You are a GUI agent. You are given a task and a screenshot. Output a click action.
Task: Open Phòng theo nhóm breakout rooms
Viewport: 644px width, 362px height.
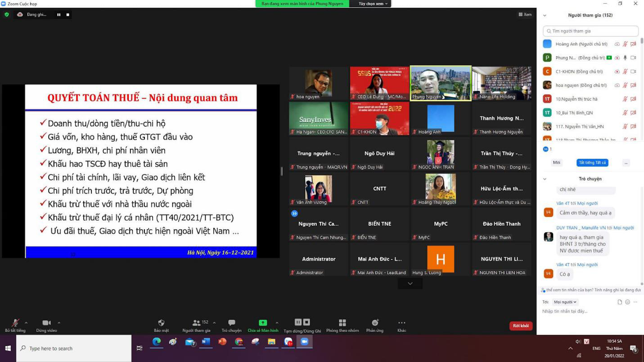pos(342,323)
